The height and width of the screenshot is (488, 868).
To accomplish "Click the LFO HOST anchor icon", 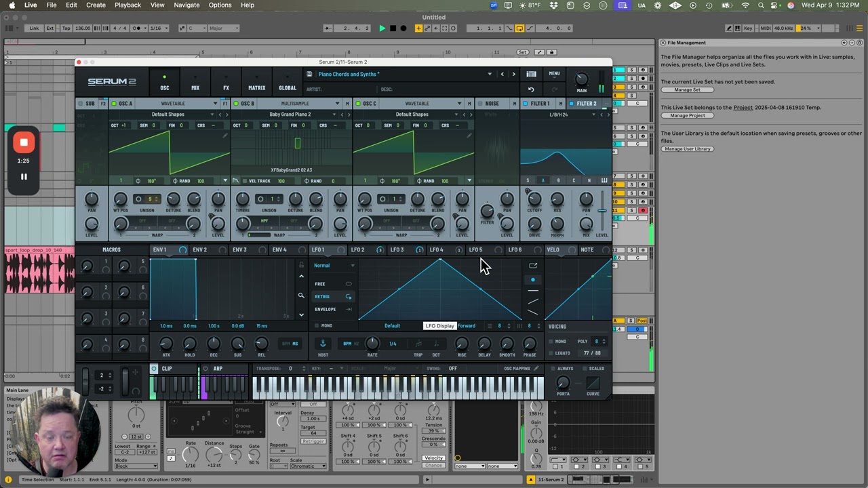I will 323,344.
